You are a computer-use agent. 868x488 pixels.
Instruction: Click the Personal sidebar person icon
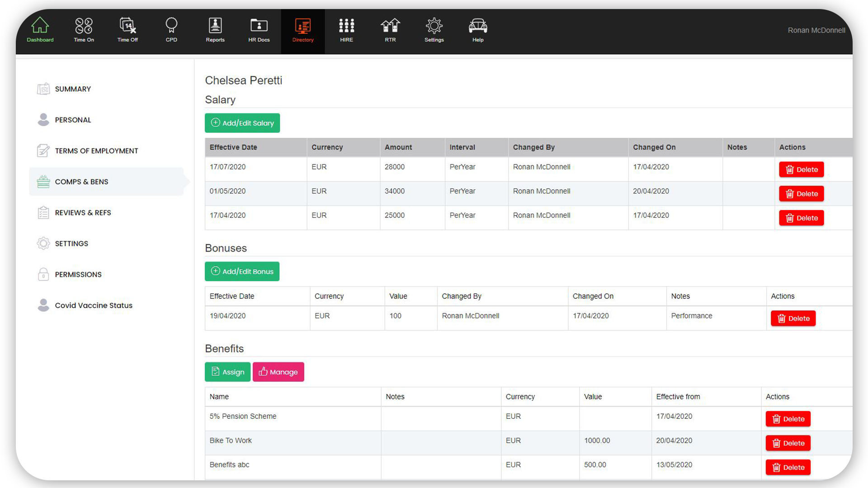pyautogui.click(x=43, y=120)
